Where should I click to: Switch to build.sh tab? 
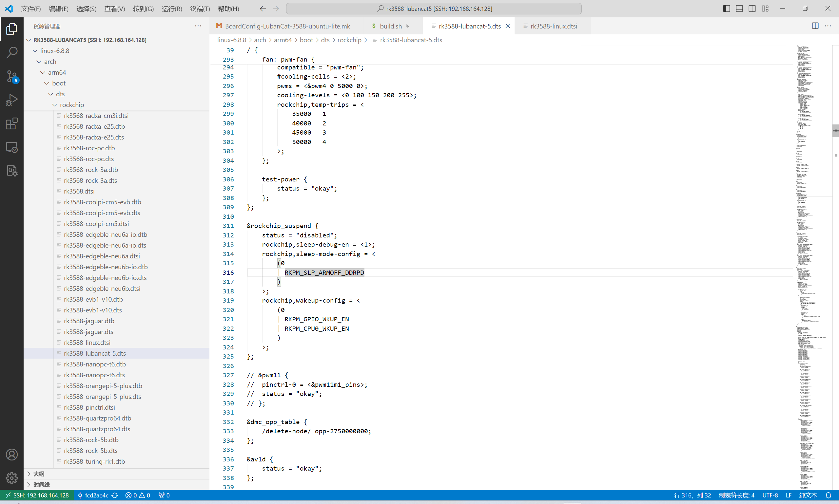coord(393,26)
